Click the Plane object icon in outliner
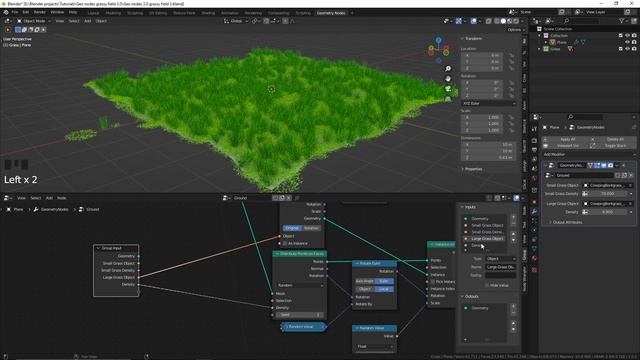640x360 pixels. [x=553, y=42]
